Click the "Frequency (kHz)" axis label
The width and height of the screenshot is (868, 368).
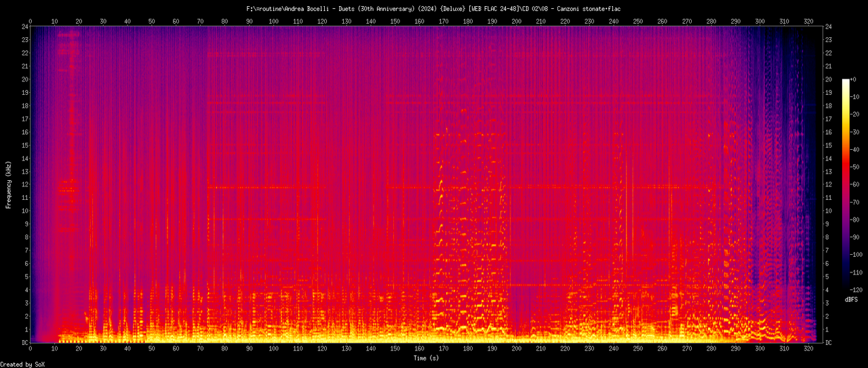9,185
